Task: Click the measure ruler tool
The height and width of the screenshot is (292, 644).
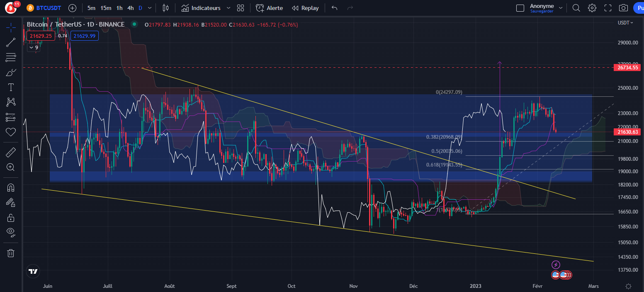Action: (x=10, y=152)
